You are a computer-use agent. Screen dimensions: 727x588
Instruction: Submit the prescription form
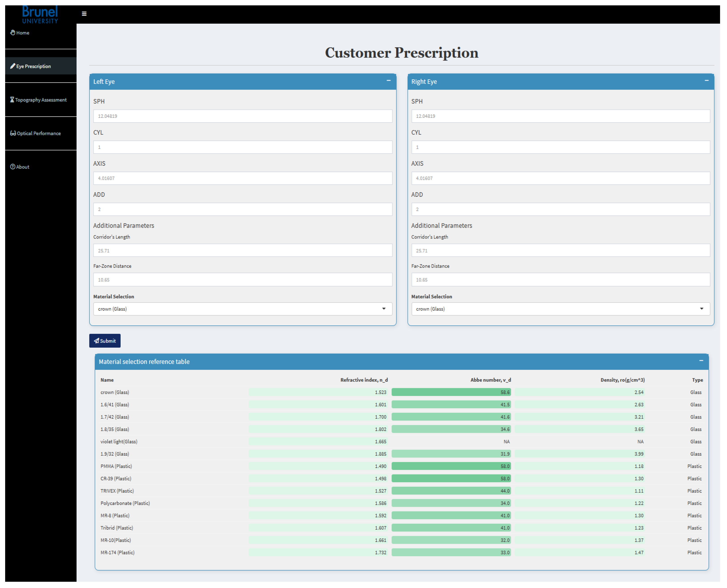(x=105, y=341)
